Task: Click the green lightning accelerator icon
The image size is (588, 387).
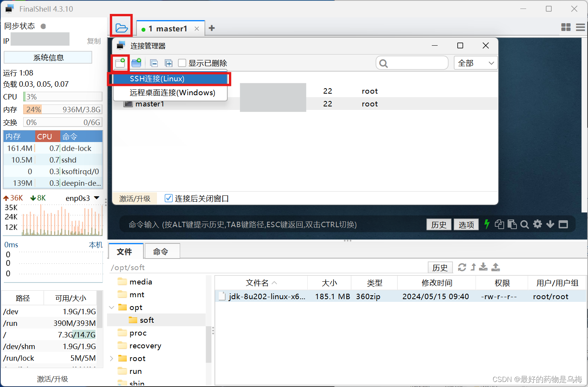Action: (487, 224)
